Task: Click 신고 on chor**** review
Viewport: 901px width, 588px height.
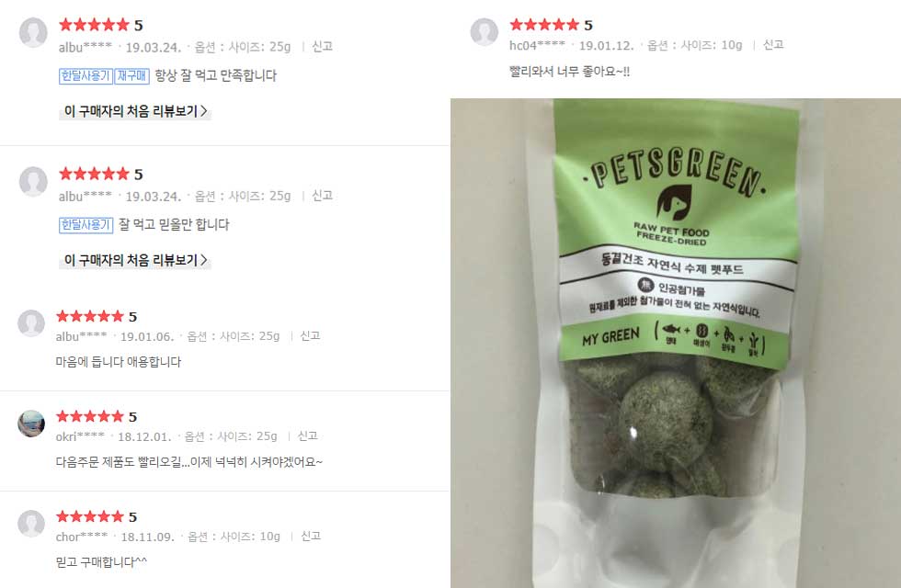Action: 311,537
